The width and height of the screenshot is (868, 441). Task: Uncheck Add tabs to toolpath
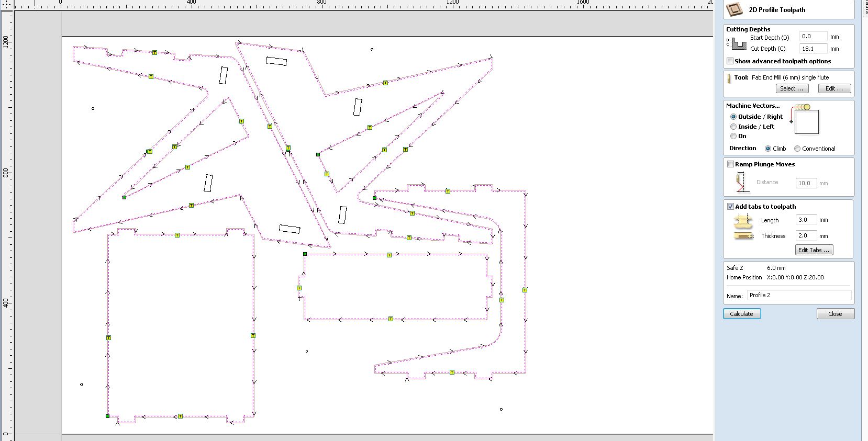(730, 207)
